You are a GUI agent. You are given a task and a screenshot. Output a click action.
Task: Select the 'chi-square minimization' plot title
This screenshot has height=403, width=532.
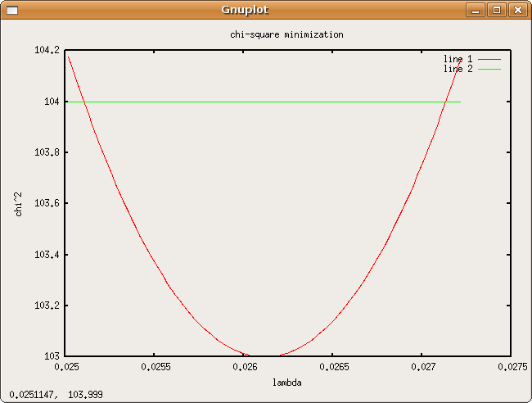coord(287,35)
